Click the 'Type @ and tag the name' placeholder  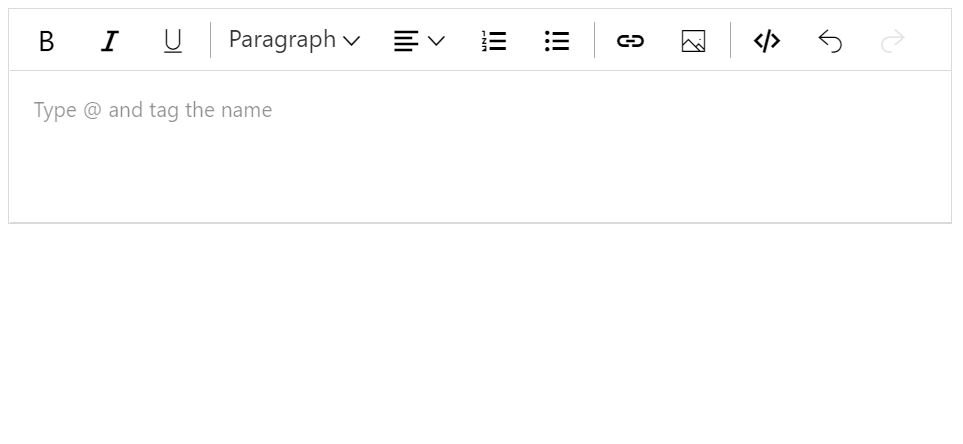coord(153,110)
